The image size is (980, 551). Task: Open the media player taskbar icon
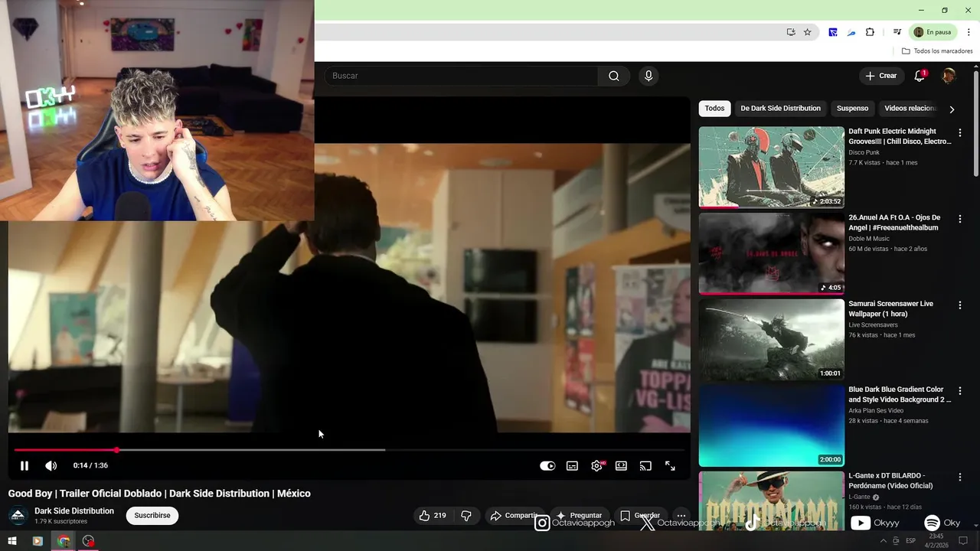point(37,541)
